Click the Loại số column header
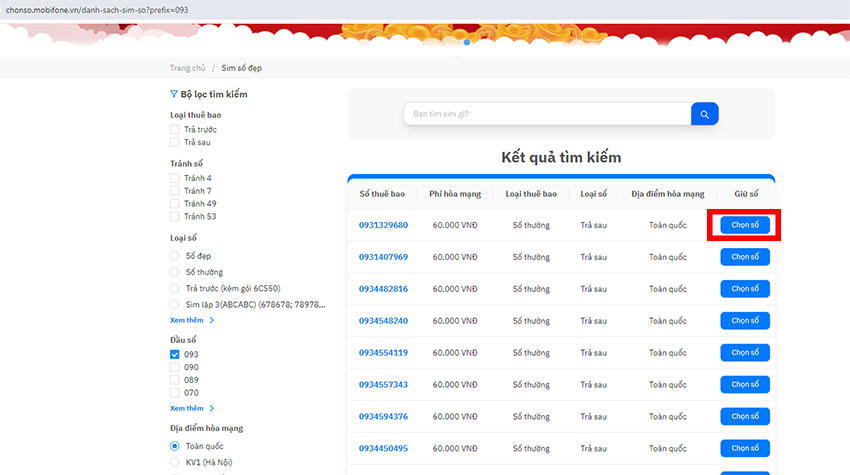Viewport: 850px width, 475px height. (x=594, y=194)
